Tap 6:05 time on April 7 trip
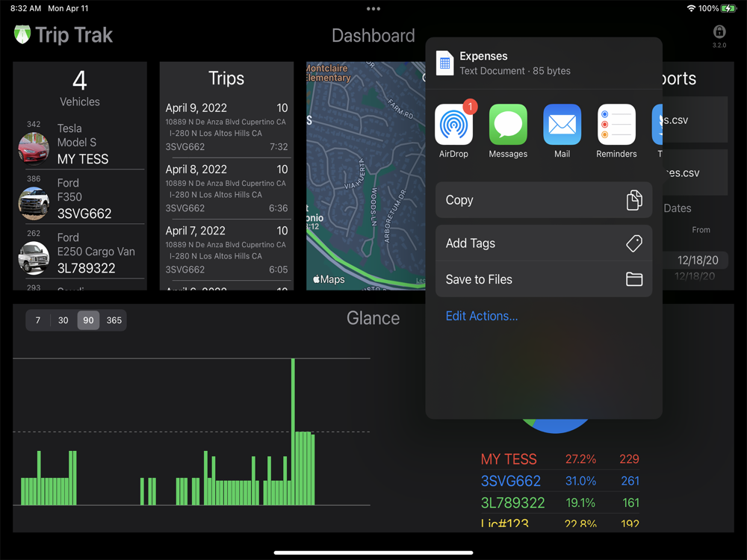This screenshot has width=747, height=560. pos(278,270)
